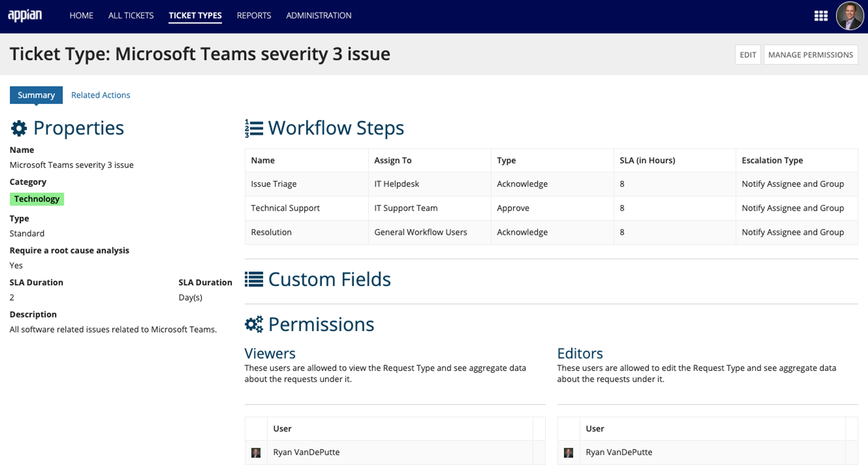
Task: Open the apps grid launcher icon
Action: tap(821, 16)
